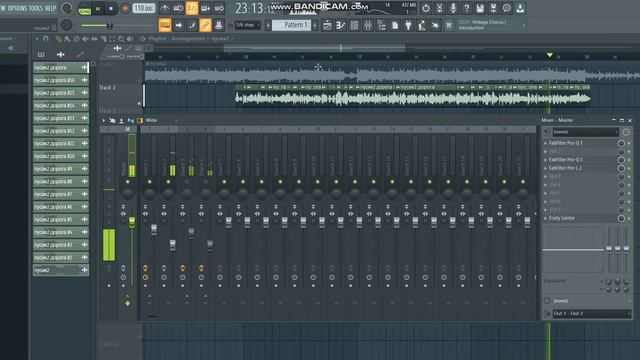Select the bottom 'пусак2' audio clip entry
Screen dimensions: 640x360
tap(61, 270)
